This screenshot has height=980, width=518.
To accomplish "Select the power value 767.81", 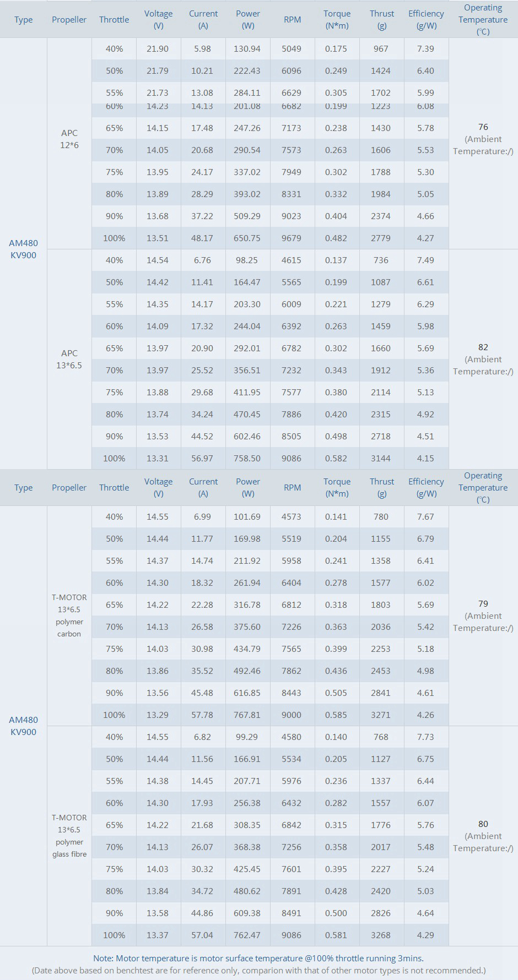I will click(x=247, y=715).
